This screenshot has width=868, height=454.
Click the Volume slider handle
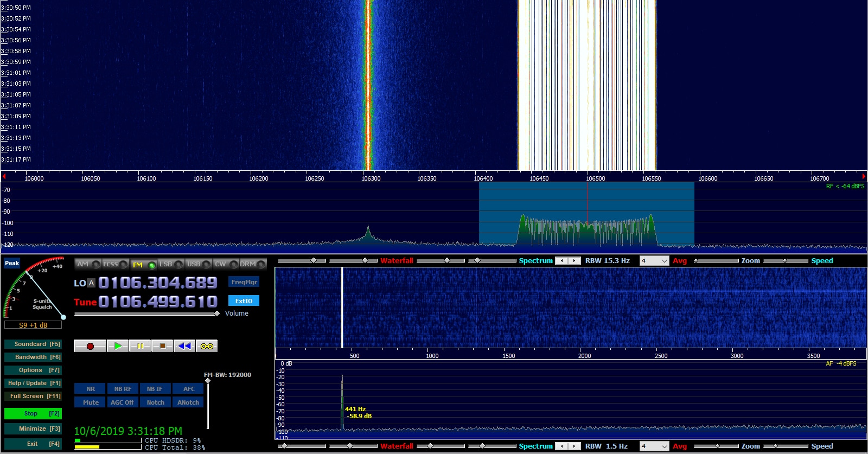[x=217, y=314]
